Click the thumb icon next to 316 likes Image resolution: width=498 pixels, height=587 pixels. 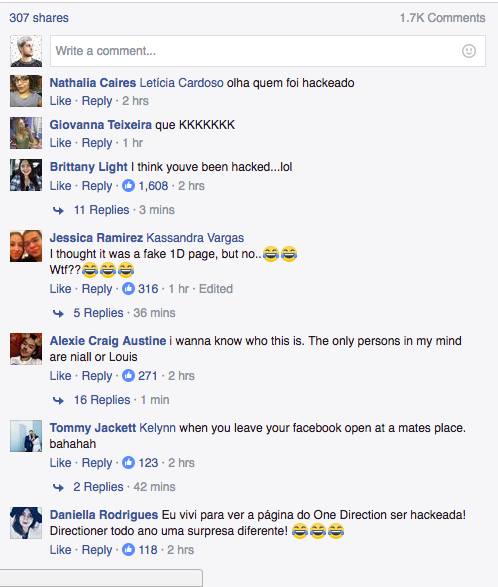(128, 289)
